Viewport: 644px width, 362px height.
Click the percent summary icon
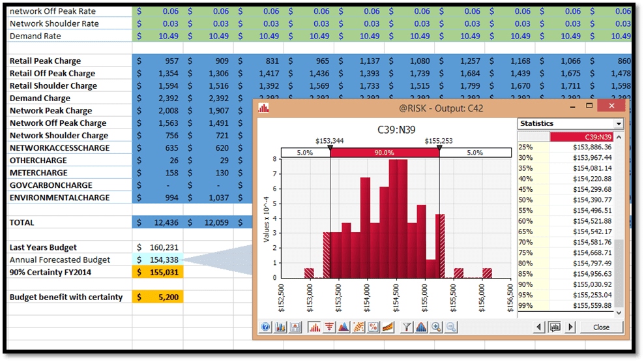373,327
